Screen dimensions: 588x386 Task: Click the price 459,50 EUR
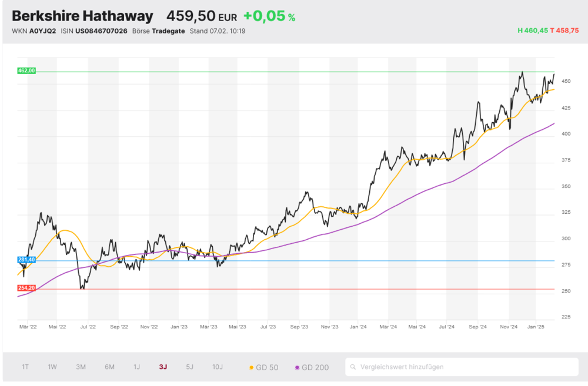point(202,16)
